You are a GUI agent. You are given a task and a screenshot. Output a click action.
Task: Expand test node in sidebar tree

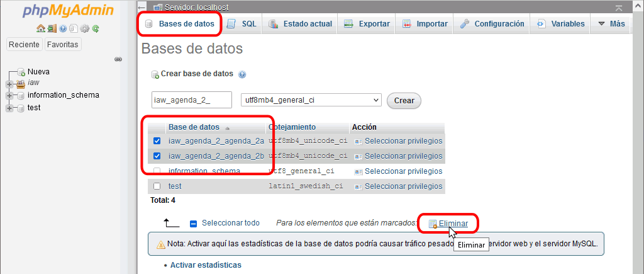pyautogui.click(x=10, y=108)
